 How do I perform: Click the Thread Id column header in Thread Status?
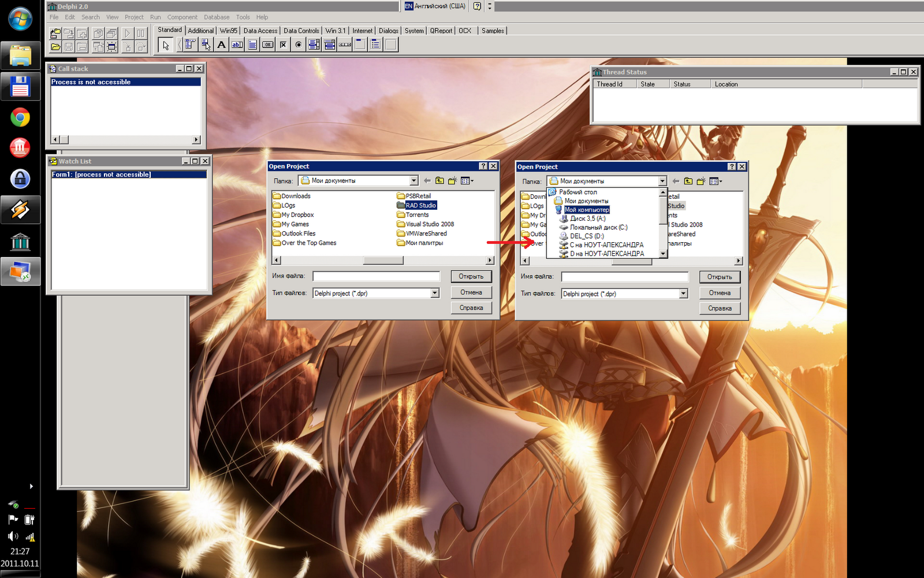(x=614, y=84)
